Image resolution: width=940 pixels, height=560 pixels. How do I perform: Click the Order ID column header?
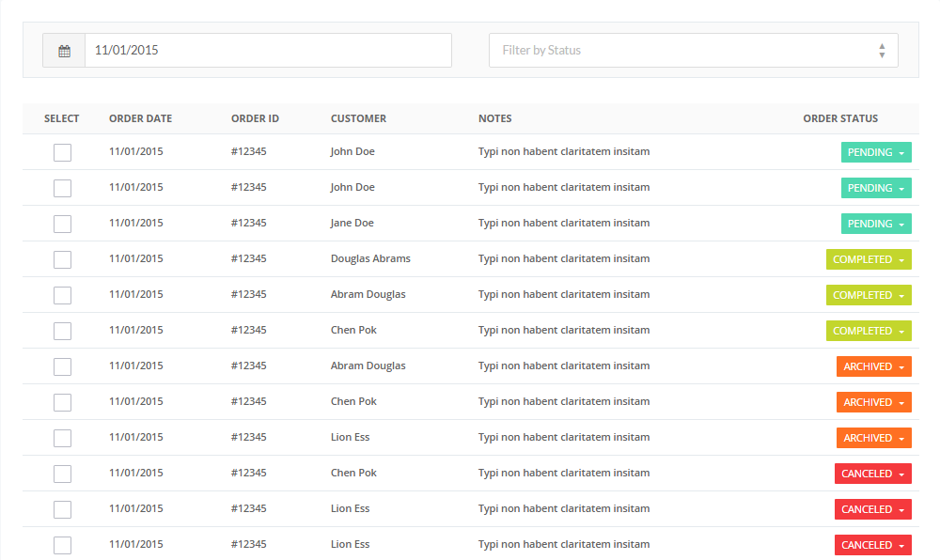[x=255, y=118]
